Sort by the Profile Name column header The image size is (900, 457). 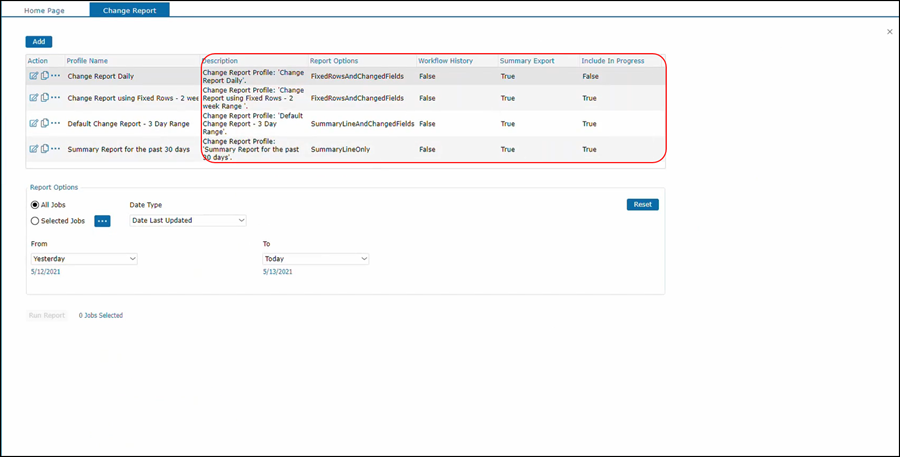(87, 61)
